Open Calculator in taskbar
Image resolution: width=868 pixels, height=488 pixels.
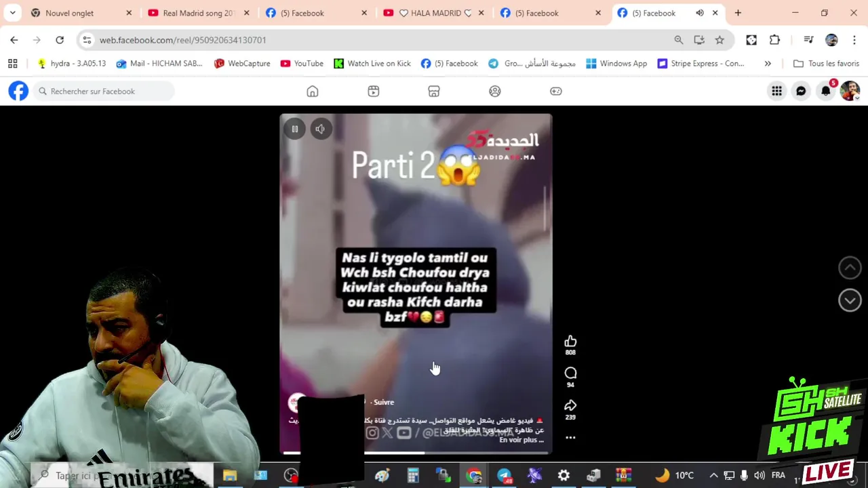tap(412, 475)
